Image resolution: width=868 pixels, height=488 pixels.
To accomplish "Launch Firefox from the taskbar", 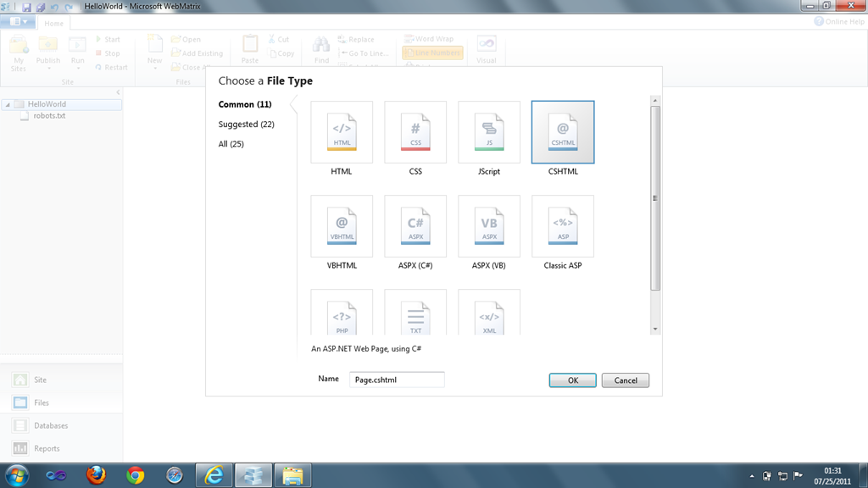I will (x=96, y=475).
